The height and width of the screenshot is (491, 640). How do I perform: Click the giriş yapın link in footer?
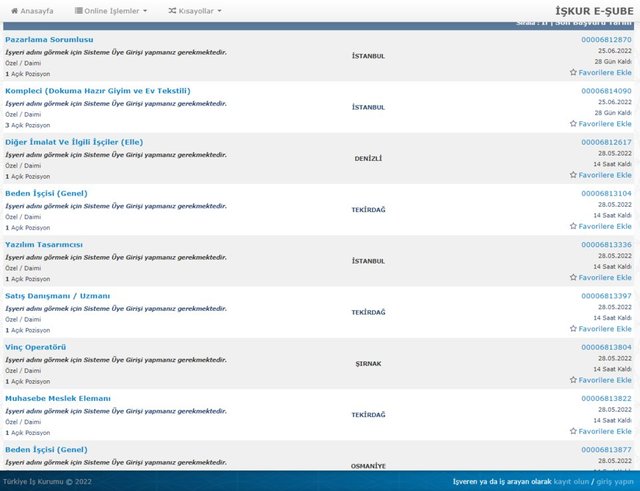click(615, 481)
